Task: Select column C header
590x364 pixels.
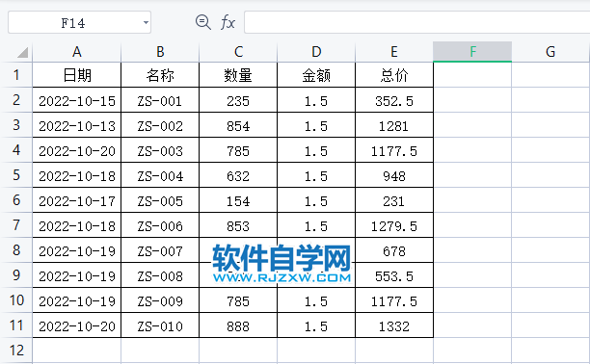Action: [x=238, y=52]
